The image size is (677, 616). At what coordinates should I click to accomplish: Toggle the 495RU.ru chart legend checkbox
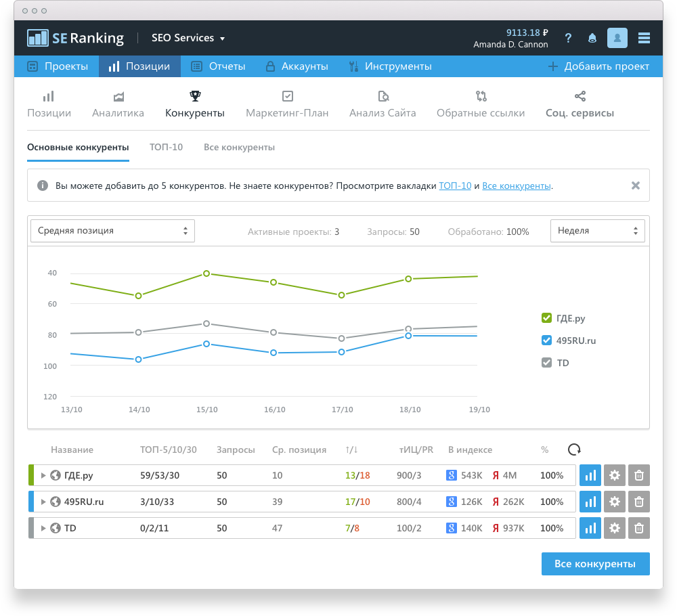tap(546, 340)
